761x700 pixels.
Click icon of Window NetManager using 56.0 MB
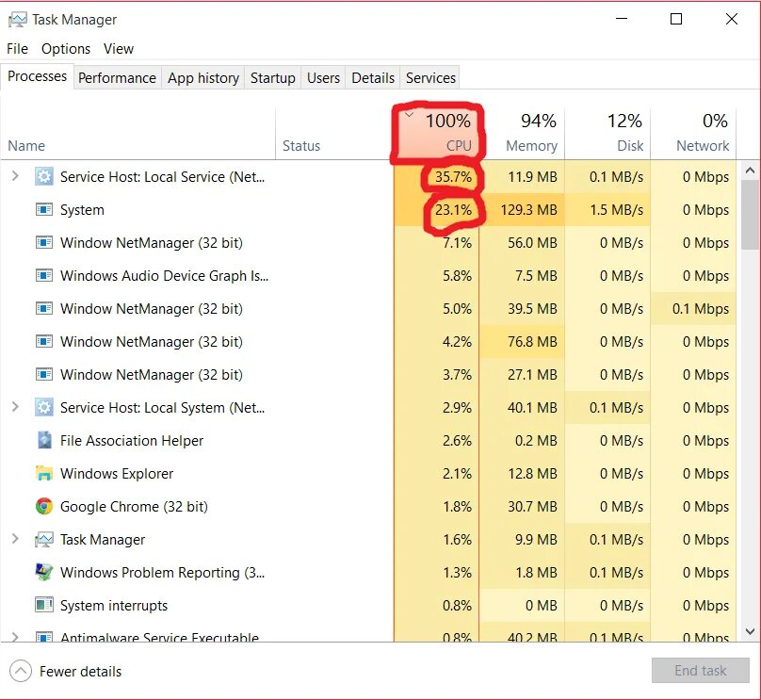pos(44,243)
